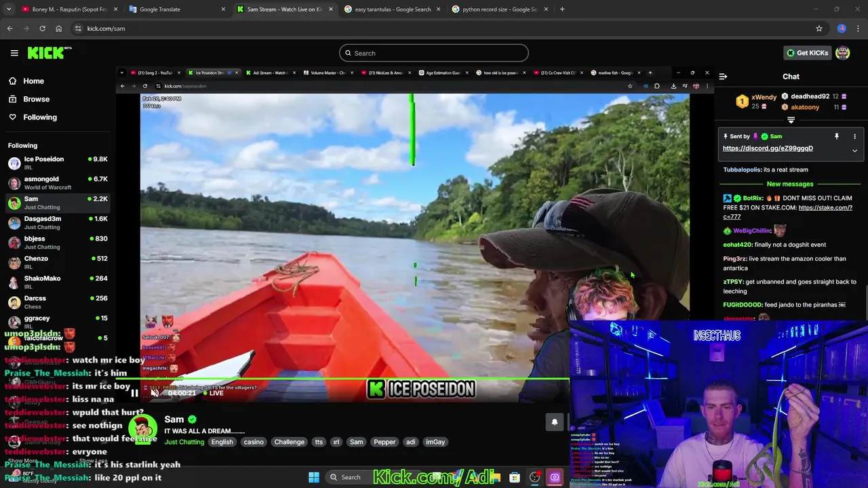The width and height of the screenshot is (868, 488).
Task: Select the Challenge tag
Action: click(x=290, y=442)
